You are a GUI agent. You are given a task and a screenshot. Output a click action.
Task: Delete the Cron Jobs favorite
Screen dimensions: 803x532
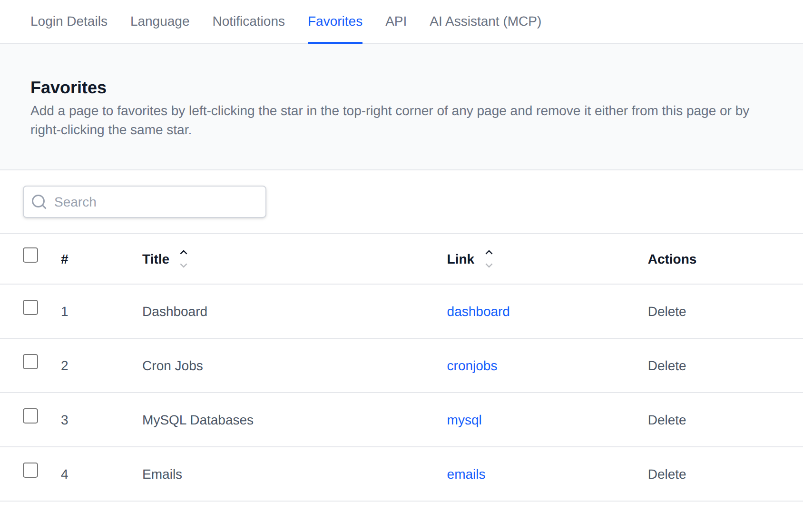click(667, 366)
